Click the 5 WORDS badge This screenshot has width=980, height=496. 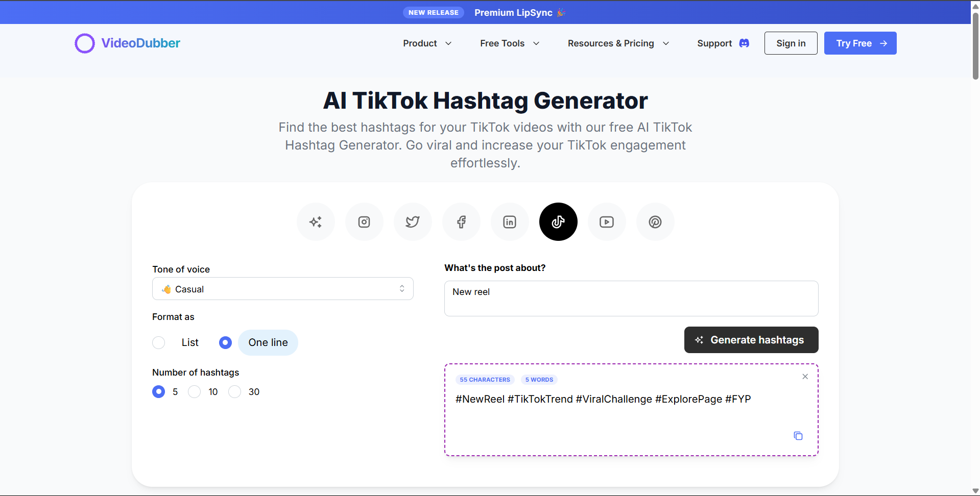point(539,380)
